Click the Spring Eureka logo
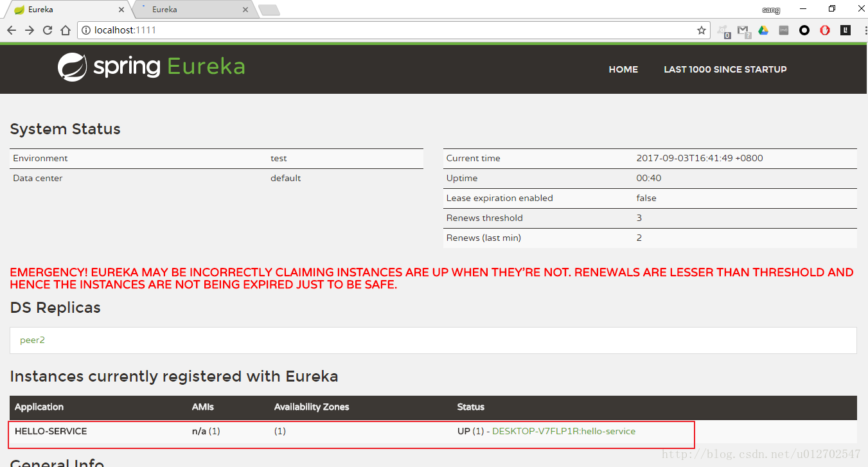Image resolution: width=868 pixels, height=467 pixels. (x=151, y=67)
